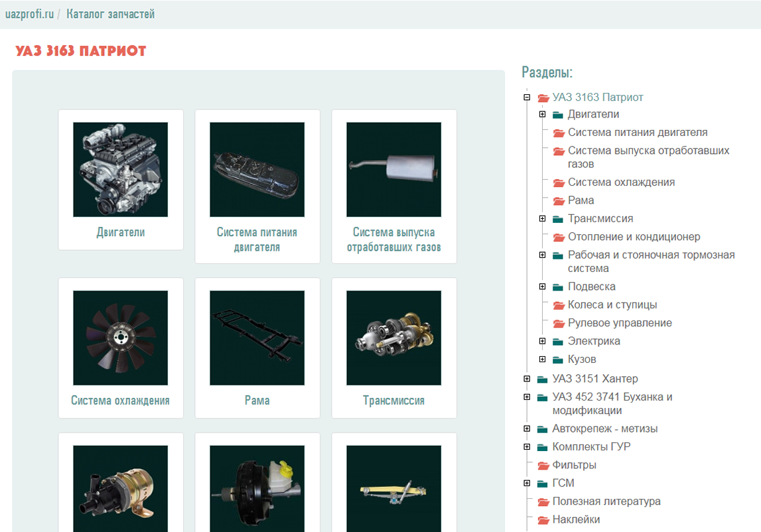The width and height of the screenshot is (761, 532).
Task: Click the heater pump motor thumbnail
Action: click(x=120, y=489)
